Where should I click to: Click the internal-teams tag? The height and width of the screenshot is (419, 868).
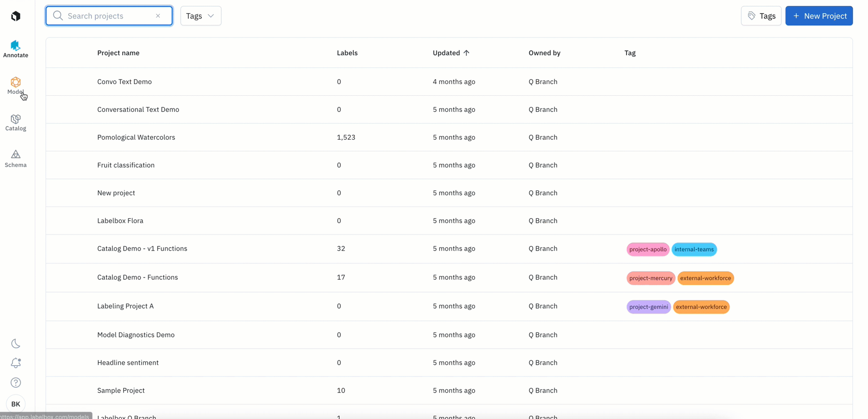pos(694,250)
